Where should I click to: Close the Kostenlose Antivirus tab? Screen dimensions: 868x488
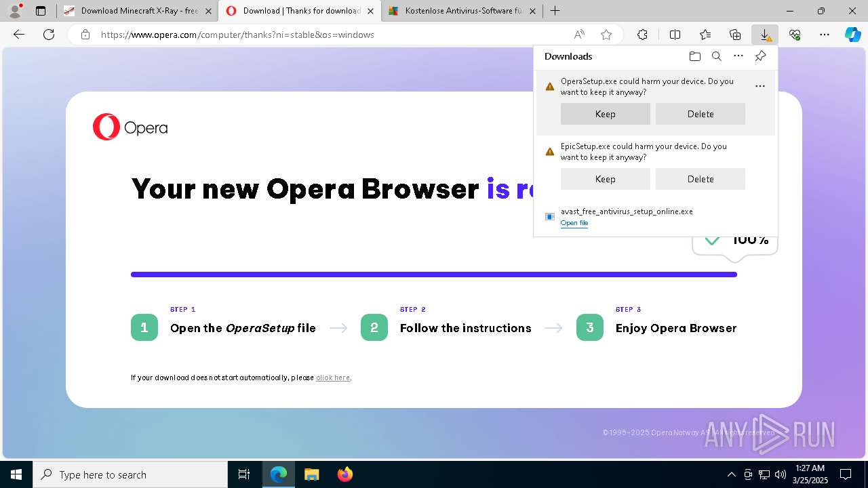(x=532, y=11)
